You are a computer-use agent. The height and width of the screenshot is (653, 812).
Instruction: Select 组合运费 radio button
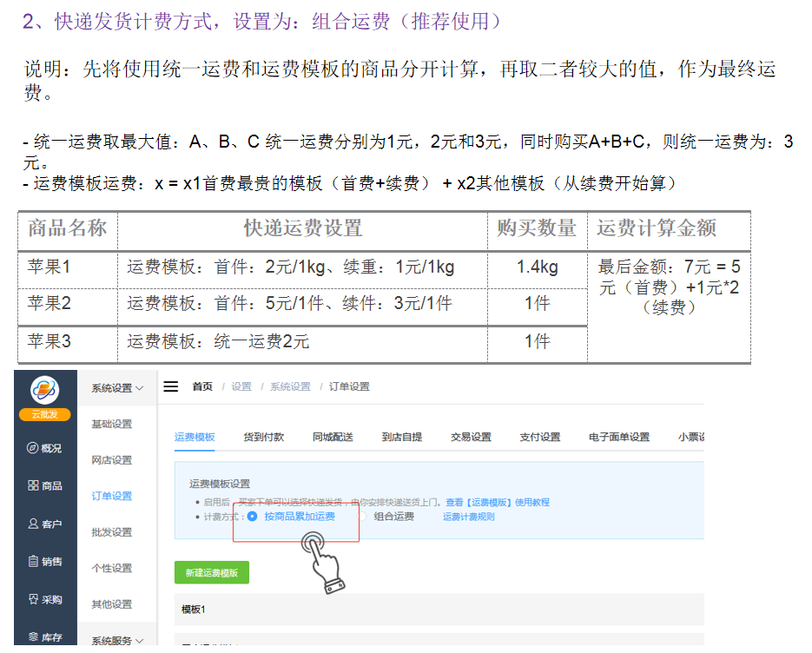362,517
